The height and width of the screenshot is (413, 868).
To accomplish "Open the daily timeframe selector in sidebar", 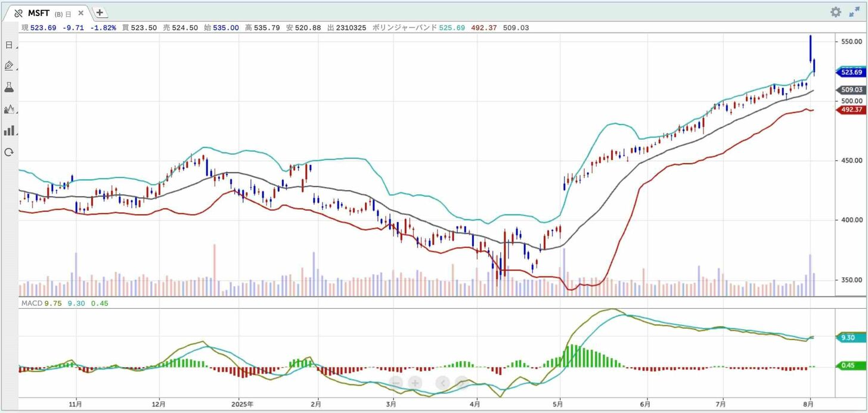I will (x=9, y=45).
